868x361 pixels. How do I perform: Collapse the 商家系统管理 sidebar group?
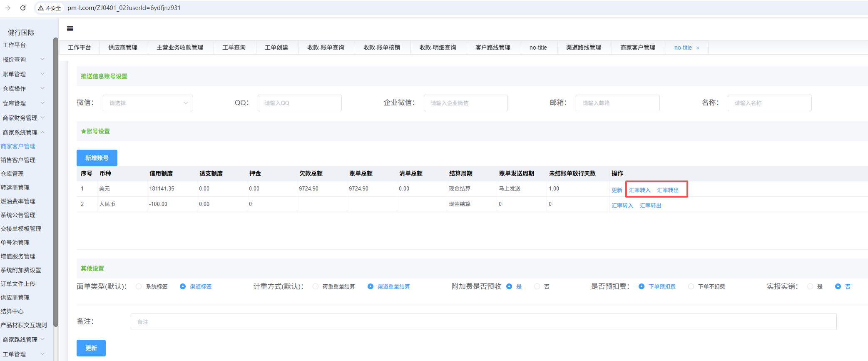23,133
